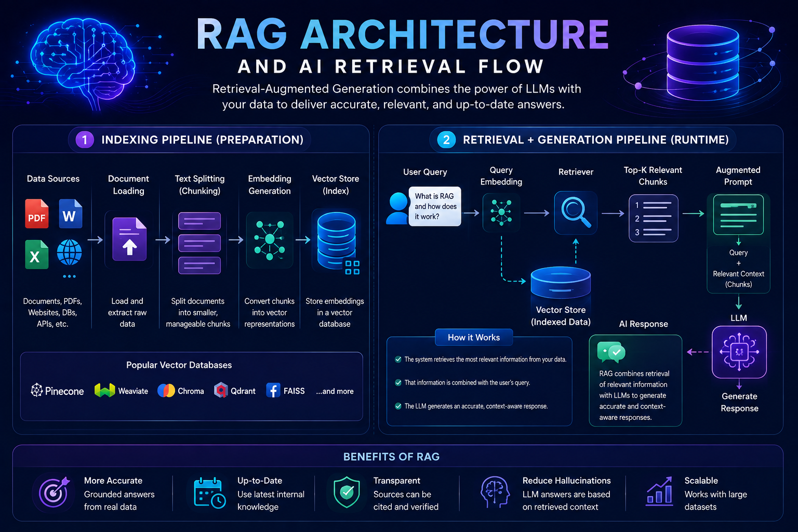This screenshot has width=798, height=532.
Task: Click the Chroma logo
Action: tap(180, 391)
